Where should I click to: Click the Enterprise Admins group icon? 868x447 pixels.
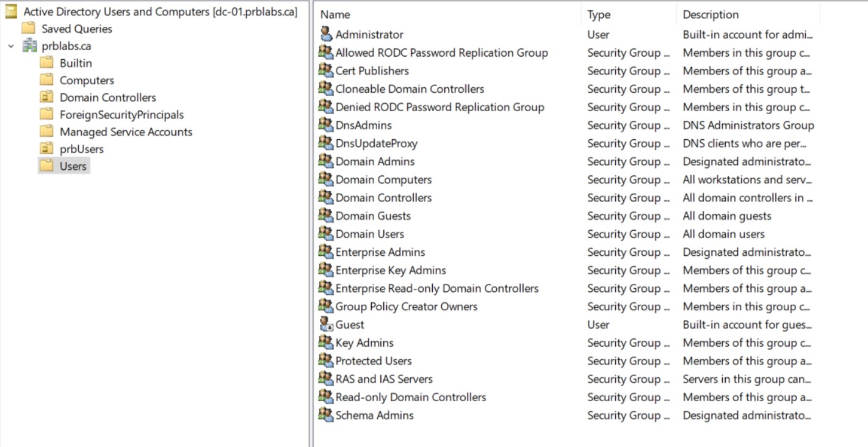326,252
